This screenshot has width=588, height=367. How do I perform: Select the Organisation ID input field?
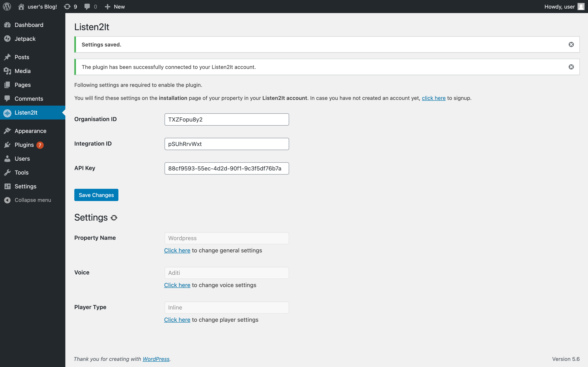coord(226,119)
